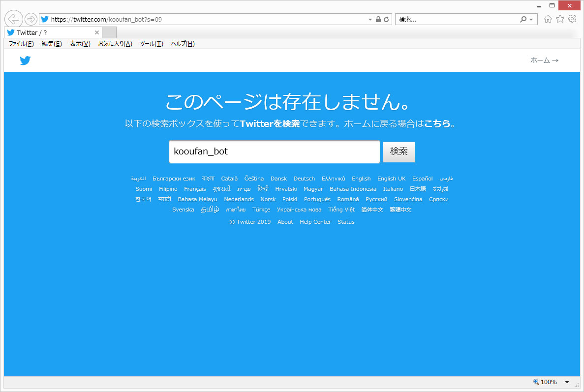Select Suomi language
This screenshot has height=392, width=584.
(144, 189)
